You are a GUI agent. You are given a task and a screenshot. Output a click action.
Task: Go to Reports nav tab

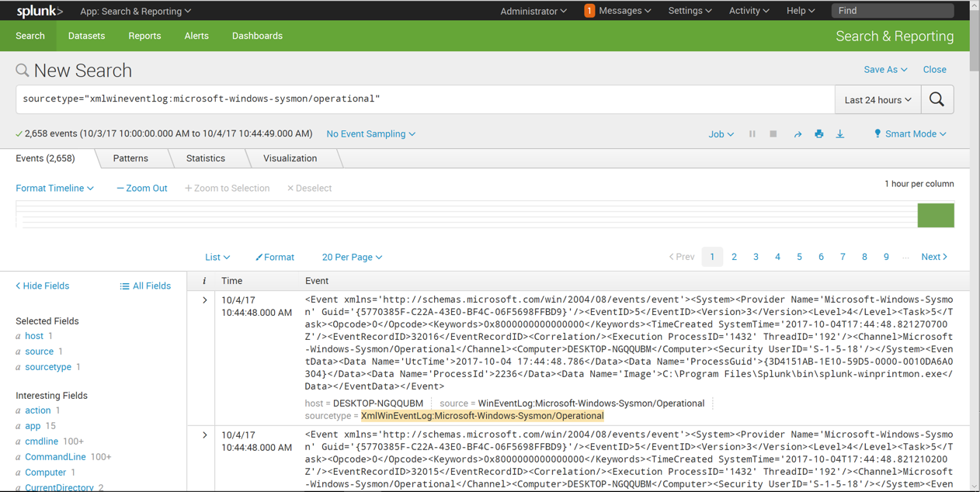pyautogui.click(x=144, y=36)
